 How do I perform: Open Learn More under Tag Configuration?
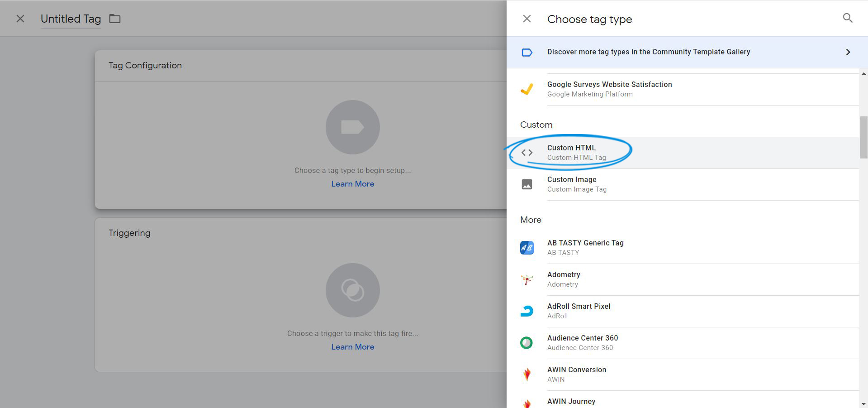353,184
